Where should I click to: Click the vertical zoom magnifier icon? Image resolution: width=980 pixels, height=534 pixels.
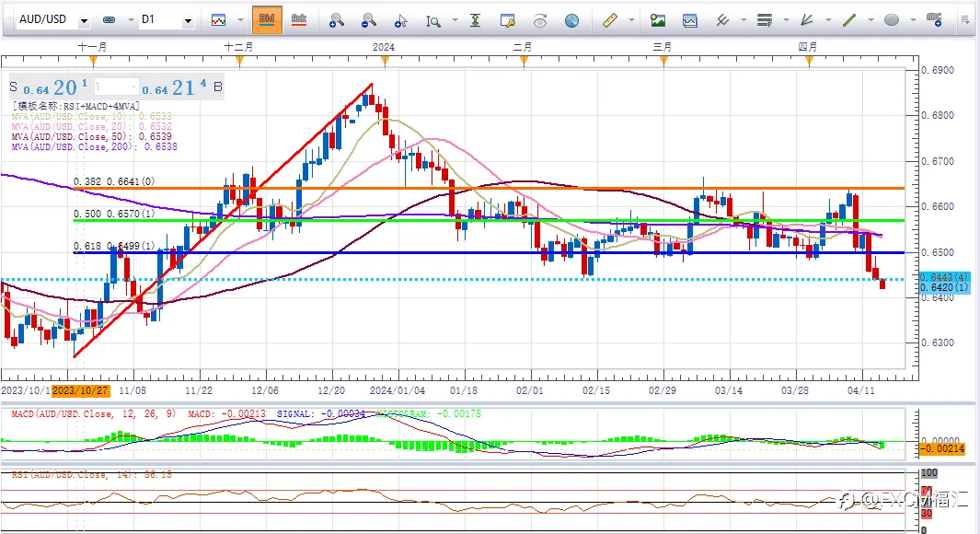click(432, 20)
